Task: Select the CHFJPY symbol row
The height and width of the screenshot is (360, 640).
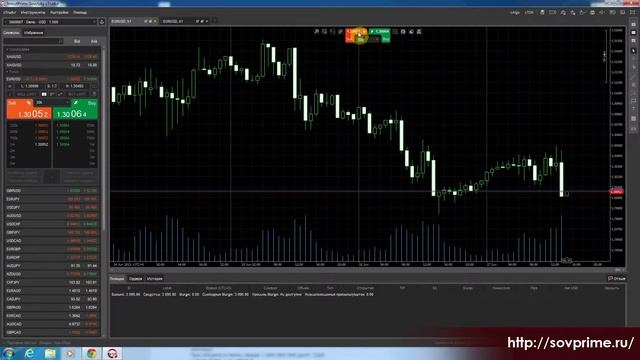Action: pyautogui.click(x=52, y=282)
